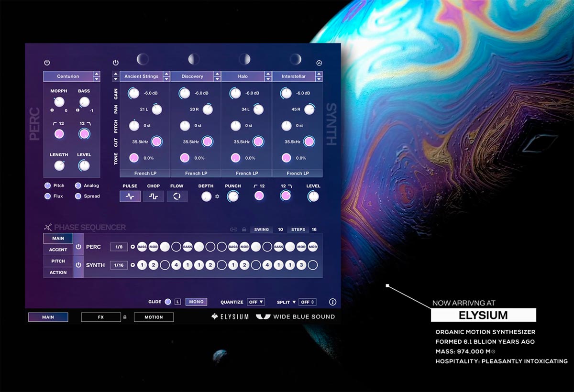Image resolution: width=574 pixels, height=392 pixels.
Task: Click French LP filter under Ancient Strings
Action: tap(145, 173)
